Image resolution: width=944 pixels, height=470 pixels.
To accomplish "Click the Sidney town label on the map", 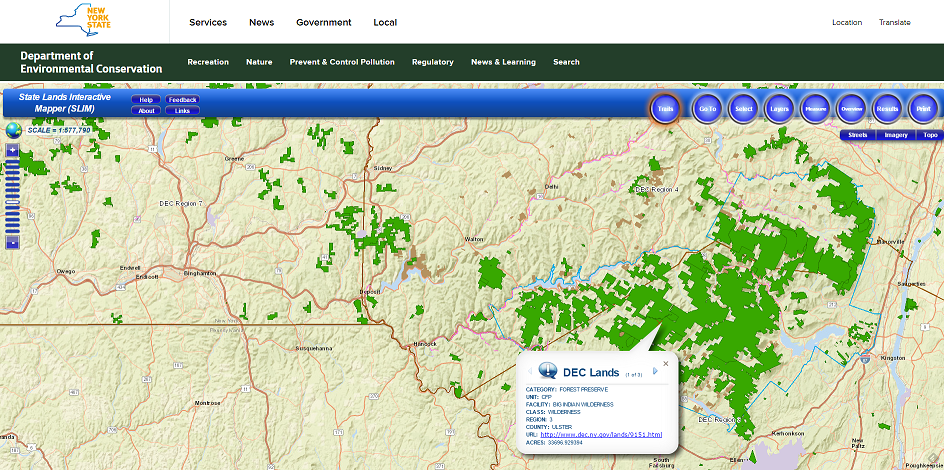I will 383,168.
